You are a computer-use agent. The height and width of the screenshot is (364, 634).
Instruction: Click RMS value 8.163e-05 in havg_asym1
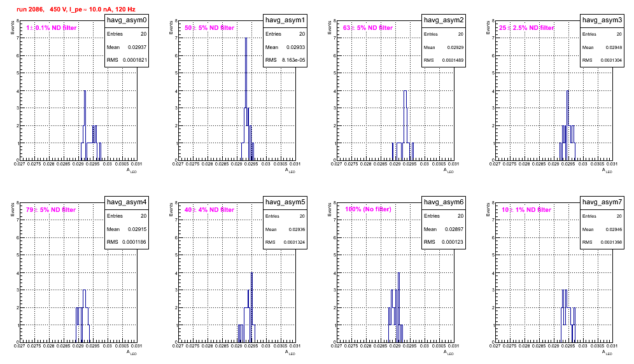tap(293, 60)
